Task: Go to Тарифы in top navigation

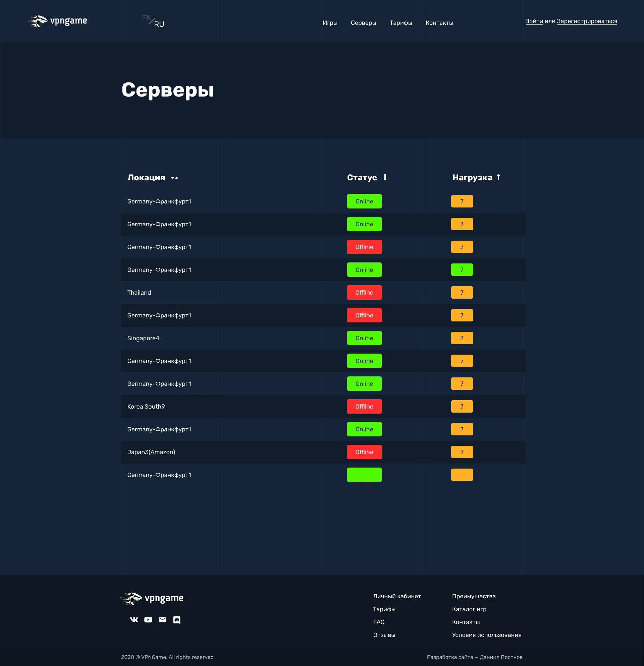Action: (400, 23)
